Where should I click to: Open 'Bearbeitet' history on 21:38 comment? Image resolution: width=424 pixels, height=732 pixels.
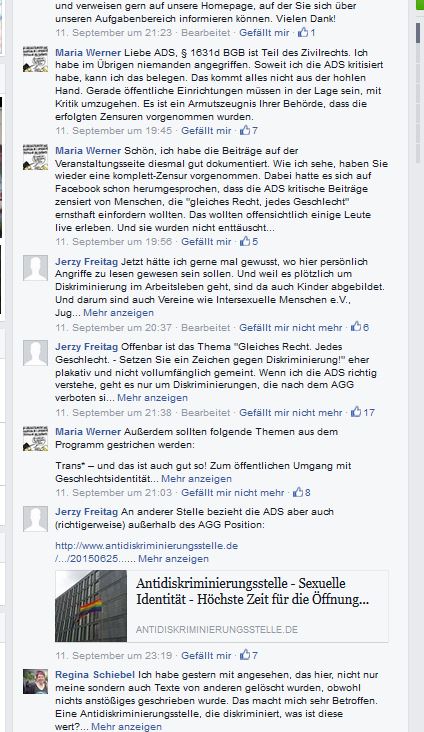[205, 413]
